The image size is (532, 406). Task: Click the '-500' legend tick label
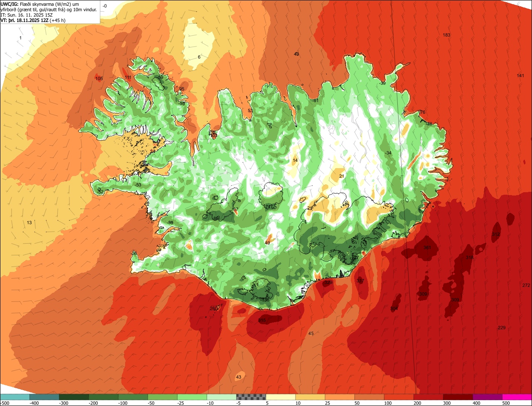point(5,403)
